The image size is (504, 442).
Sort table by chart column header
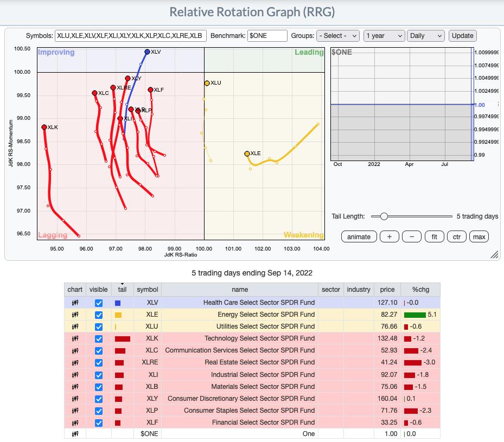tap(75, 290)
